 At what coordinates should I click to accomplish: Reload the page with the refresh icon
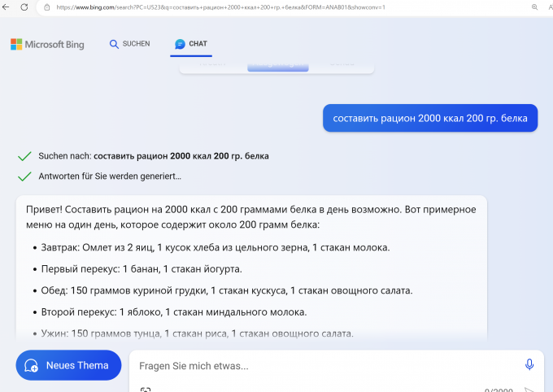(x=24, y=7)
